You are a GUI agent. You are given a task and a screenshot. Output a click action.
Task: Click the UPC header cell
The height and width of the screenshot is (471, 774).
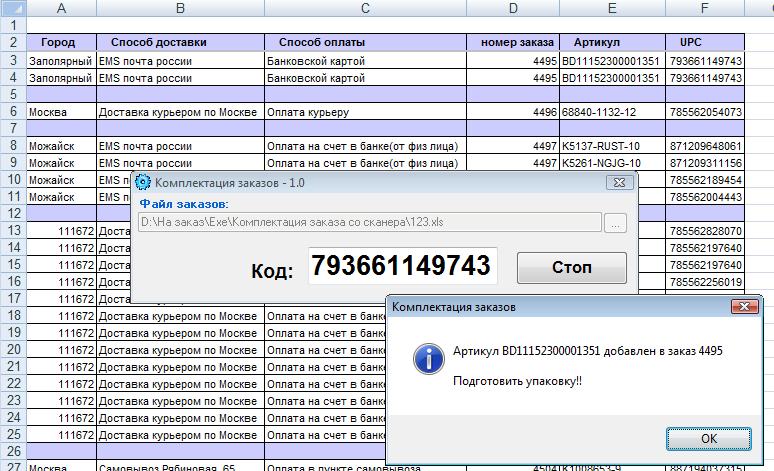tap(704, 42)
